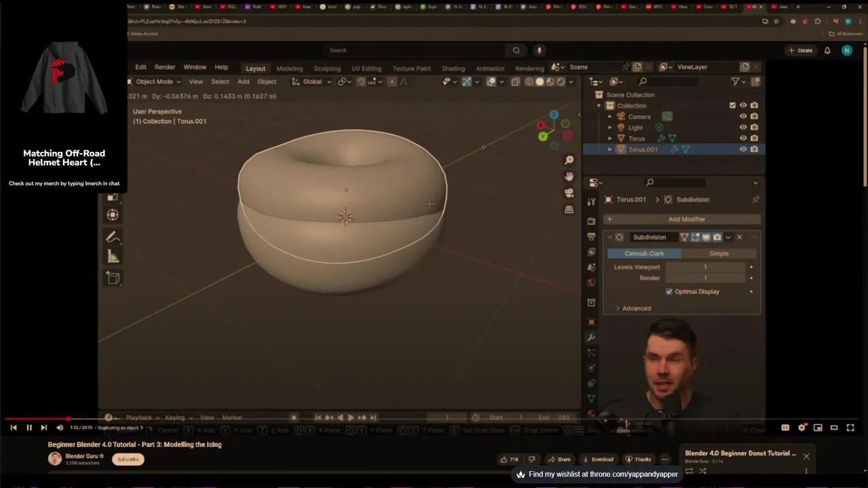Open YouTube player settings gear

point(802,428)
